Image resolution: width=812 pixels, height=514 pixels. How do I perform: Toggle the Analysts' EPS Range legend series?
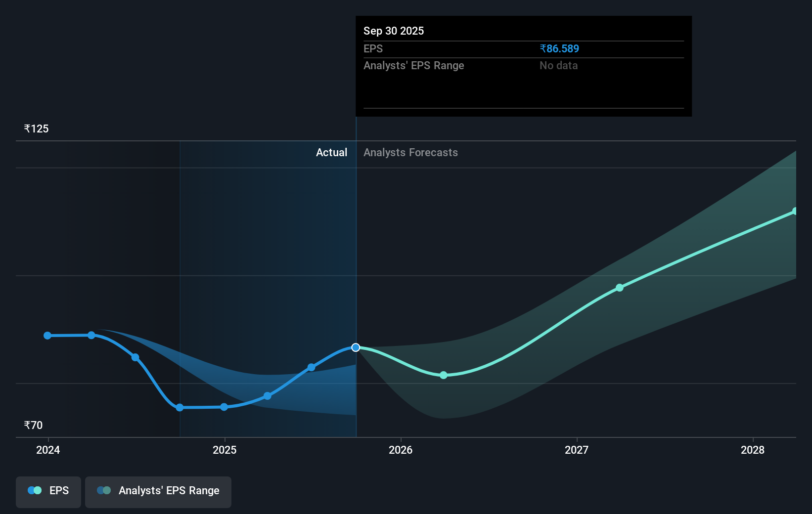pos(158,492)
